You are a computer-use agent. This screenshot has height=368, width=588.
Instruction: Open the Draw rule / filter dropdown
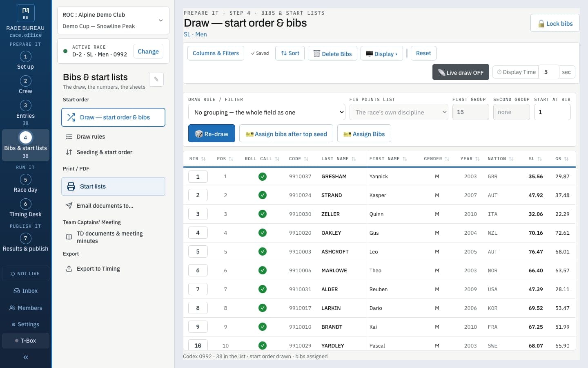click(x=267, y=112)
